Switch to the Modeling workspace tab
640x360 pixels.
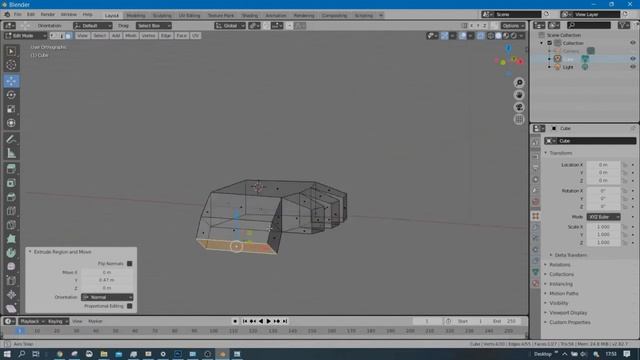136,16
